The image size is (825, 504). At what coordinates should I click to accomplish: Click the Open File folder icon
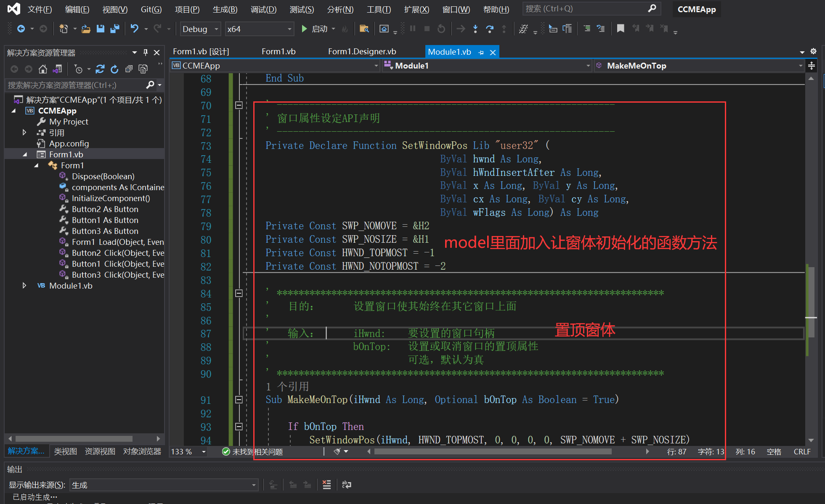[x=86, y=29]
